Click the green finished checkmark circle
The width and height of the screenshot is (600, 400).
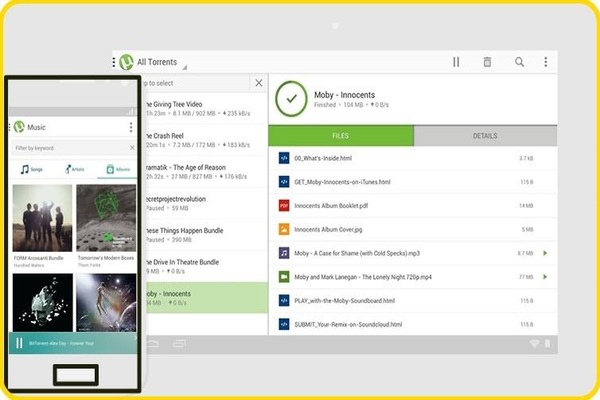[291, 99]
